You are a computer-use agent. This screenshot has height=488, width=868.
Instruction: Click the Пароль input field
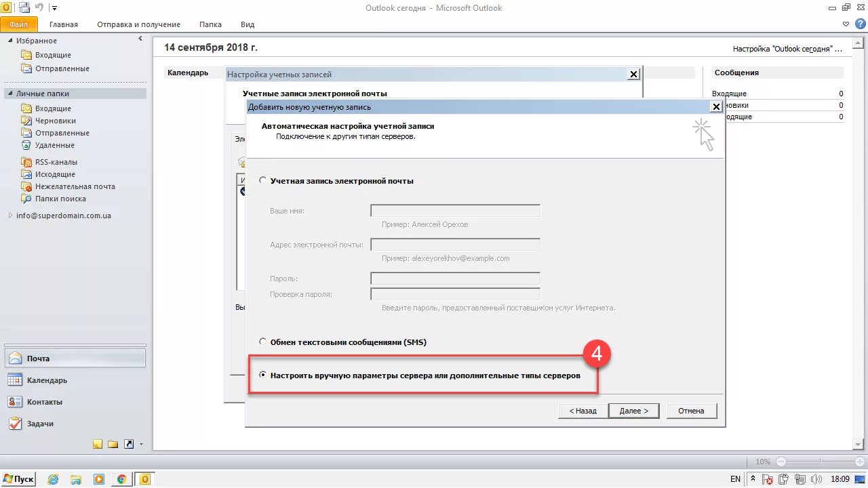coord(455,279)
